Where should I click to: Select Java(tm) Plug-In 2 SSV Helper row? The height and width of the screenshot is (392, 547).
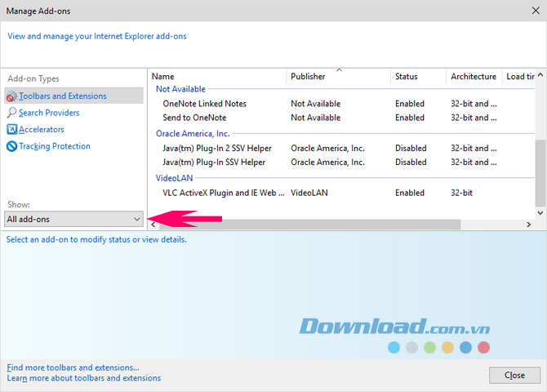pos(342,149)
